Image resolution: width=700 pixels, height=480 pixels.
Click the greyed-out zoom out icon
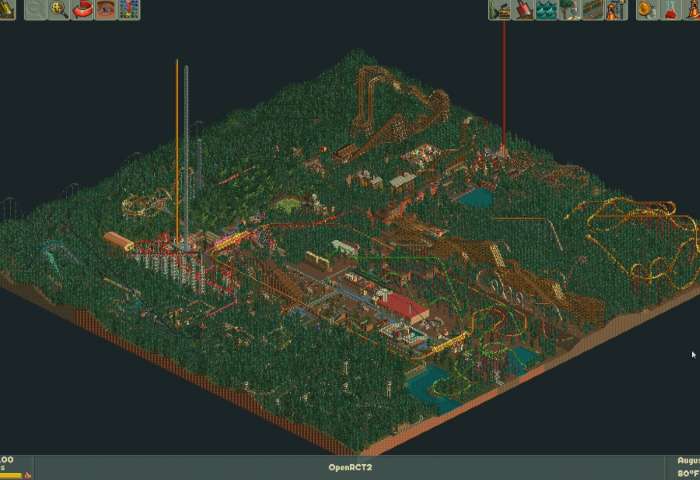click(x=36, y=9)
